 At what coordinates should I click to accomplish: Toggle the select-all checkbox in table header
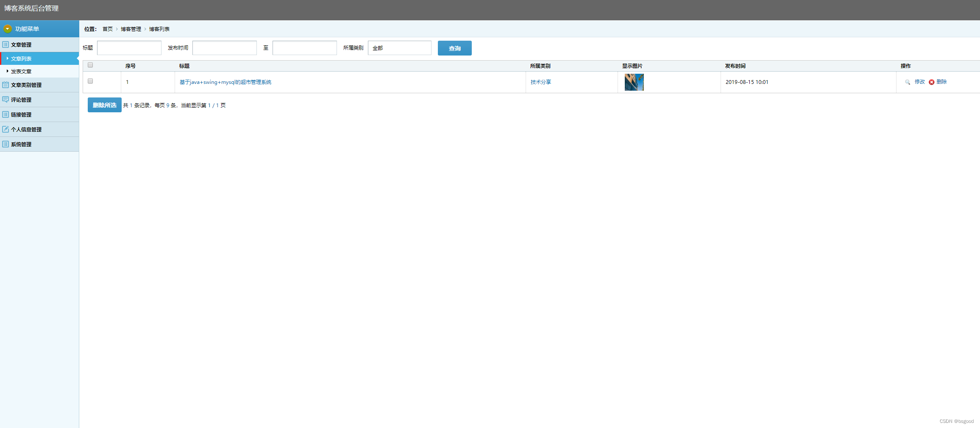pos(90,65)
